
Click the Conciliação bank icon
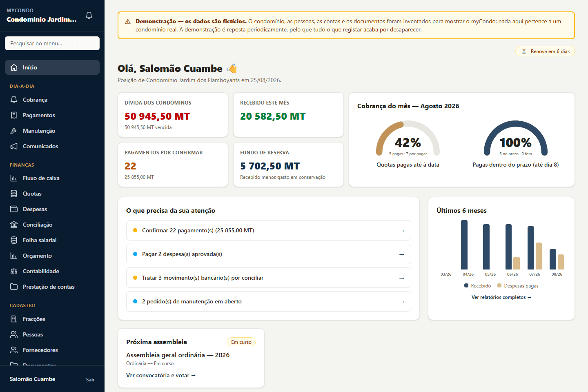[x=14, y=225]
